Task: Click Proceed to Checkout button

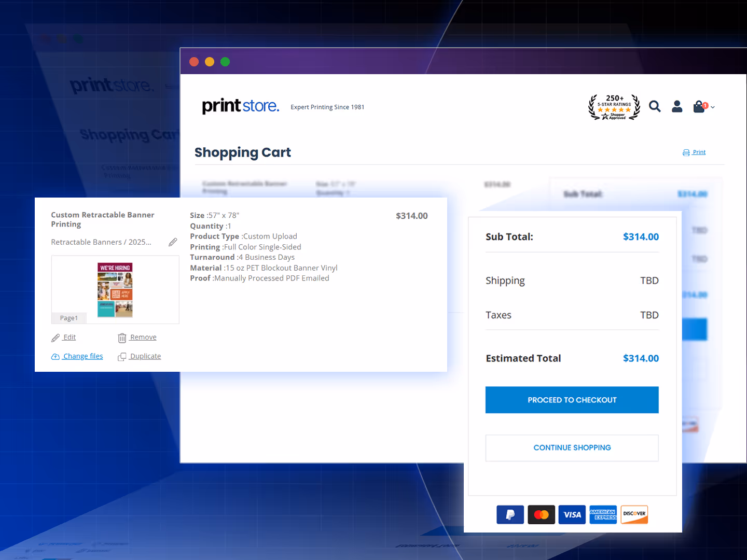Action: (572, 400)
